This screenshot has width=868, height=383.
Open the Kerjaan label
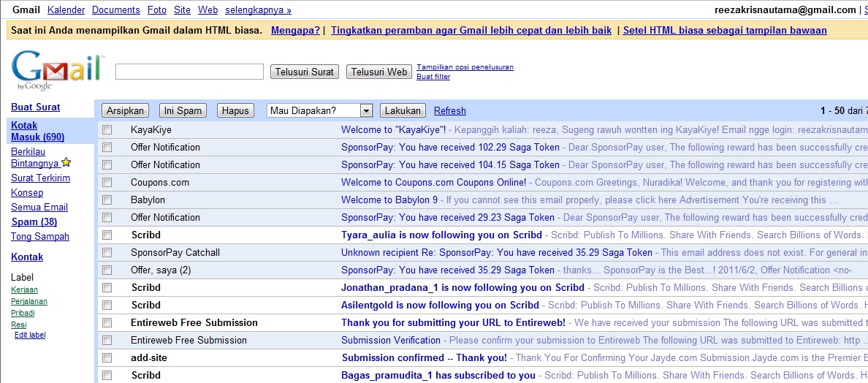tap(24, 289)
